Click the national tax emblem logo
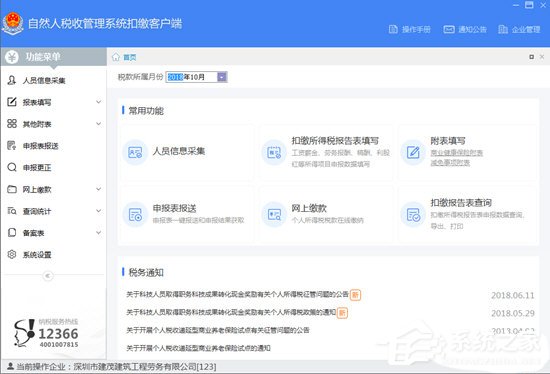The image size is (550, 374). pyautogui.click(x=13, y=23)
